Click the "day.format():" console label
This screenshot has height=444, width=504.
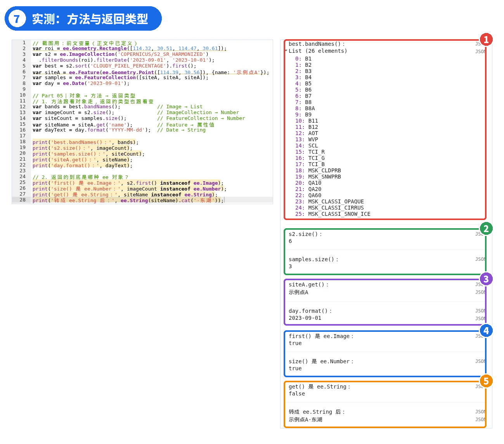(x=310, y=311)
